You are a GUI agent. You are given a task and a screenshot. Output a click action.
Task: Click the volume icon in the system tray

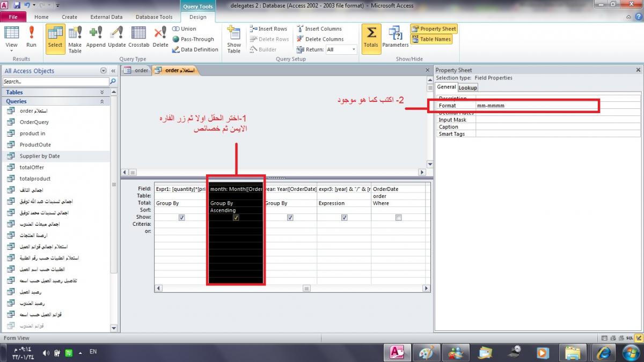click(x=46, y=352)
